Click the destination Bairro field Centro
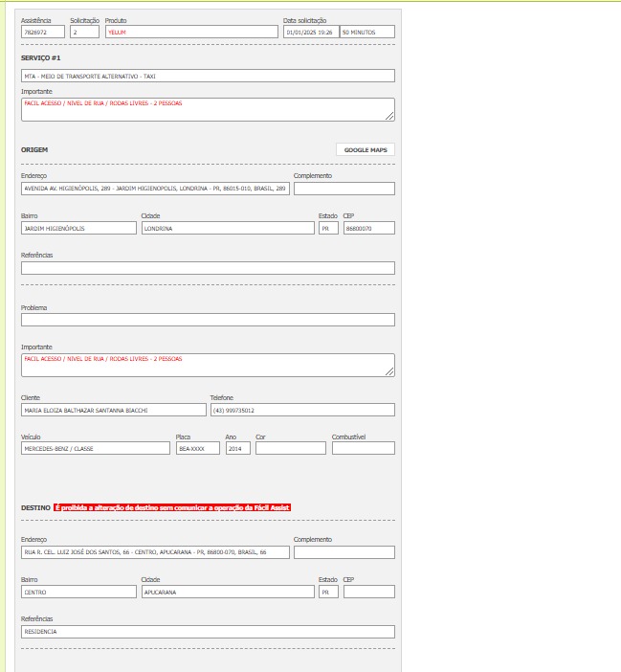Image resolution: width=621 pixels, height=672 pixels. [x=78, y=592]
